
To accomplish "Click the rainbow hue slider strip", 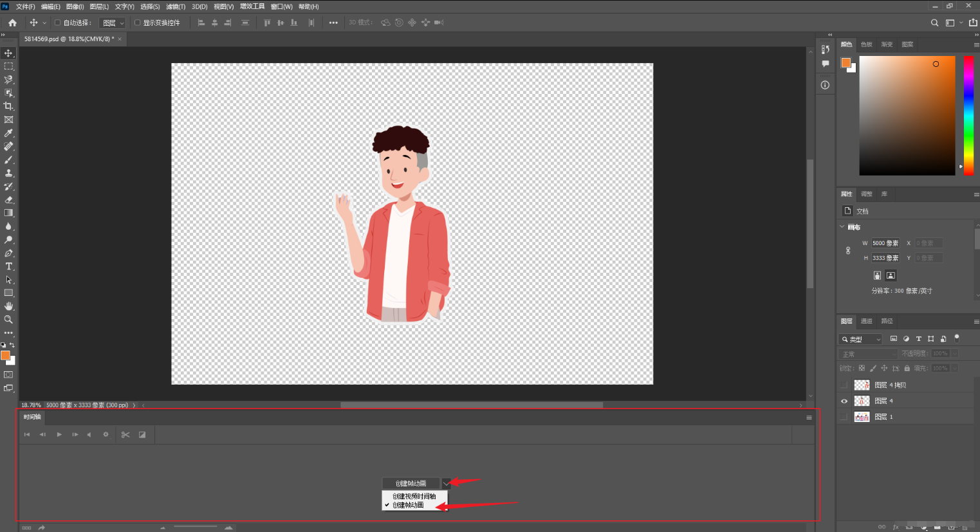I will [968, 116].
